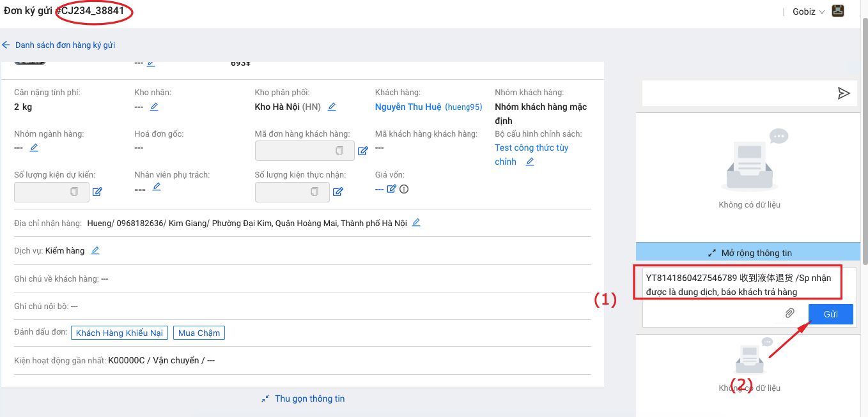Click the paperclip attachment icon

point(790,313)
